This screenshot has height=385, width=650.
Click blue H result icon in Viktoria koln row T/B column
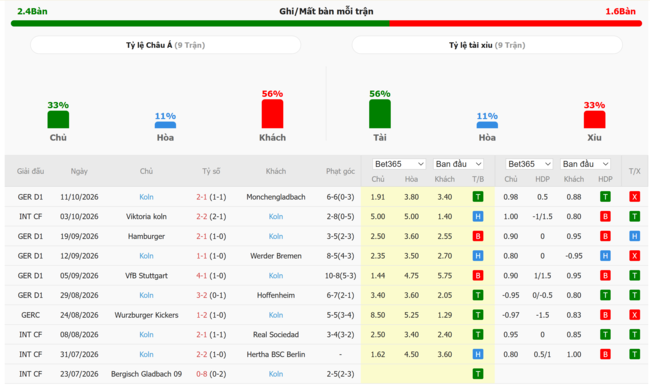(x=478, y=216)
